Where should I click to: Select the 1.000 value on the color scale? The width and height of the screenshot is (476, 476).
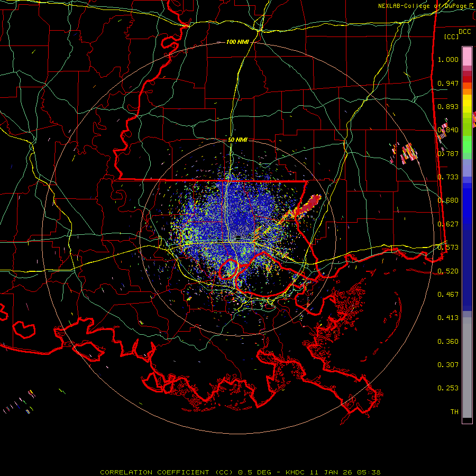click(x=448, y=59)
